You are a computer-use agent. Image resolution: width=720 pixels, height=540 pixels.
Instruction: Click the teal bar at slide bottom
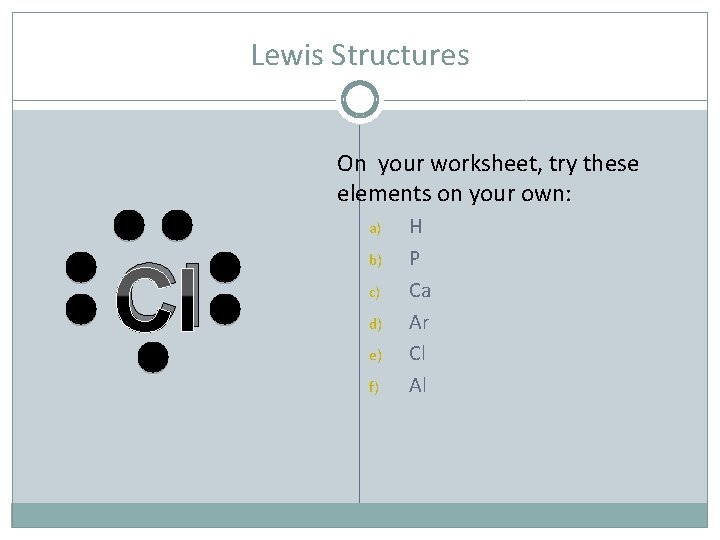coord(360,515)
